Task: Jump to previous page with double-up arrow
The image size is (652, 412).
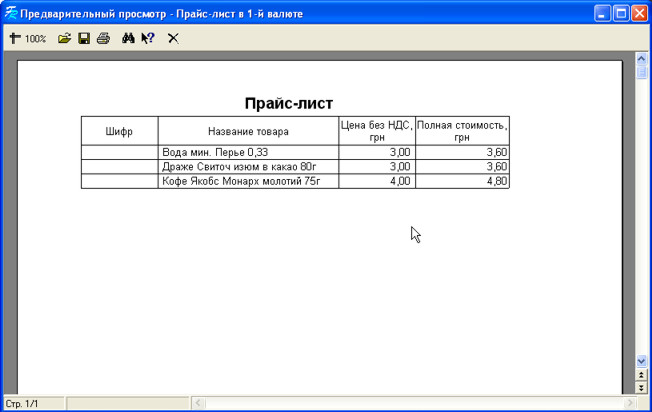Action: [x=642, y=374]
